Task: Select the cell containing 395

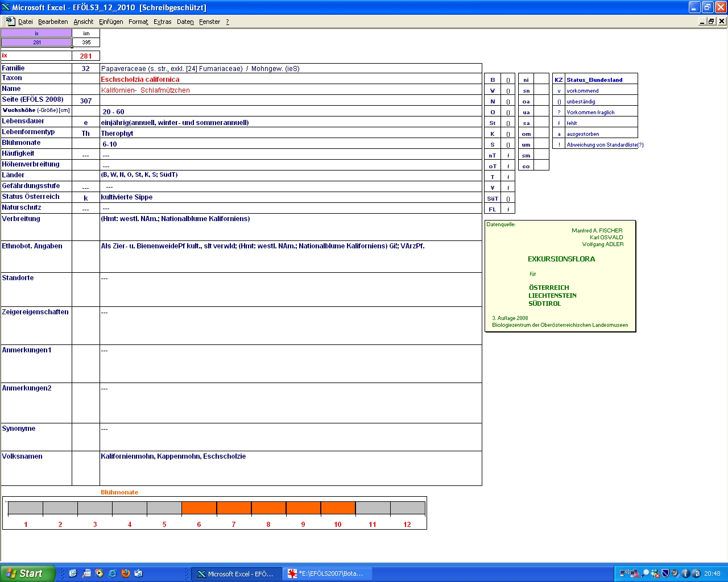Action: [86, 43]
